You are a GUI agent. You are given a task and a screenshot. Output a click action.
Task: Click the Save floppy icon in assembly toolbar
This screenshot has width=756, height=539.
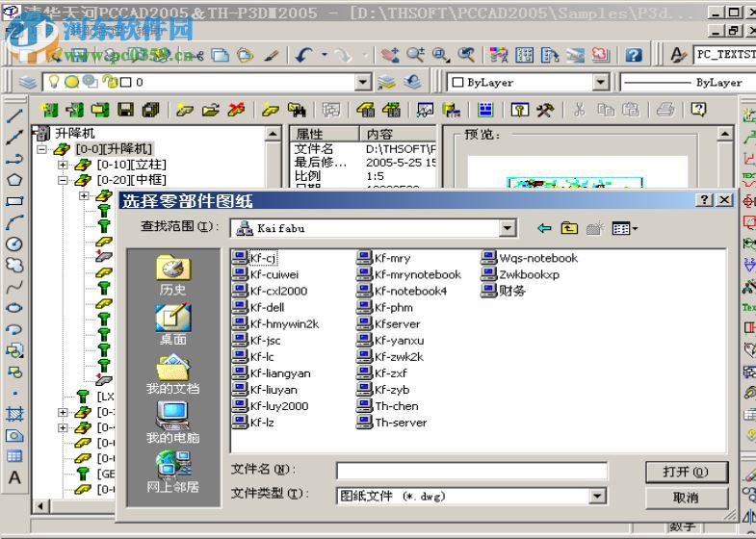(x=125, y=110)
